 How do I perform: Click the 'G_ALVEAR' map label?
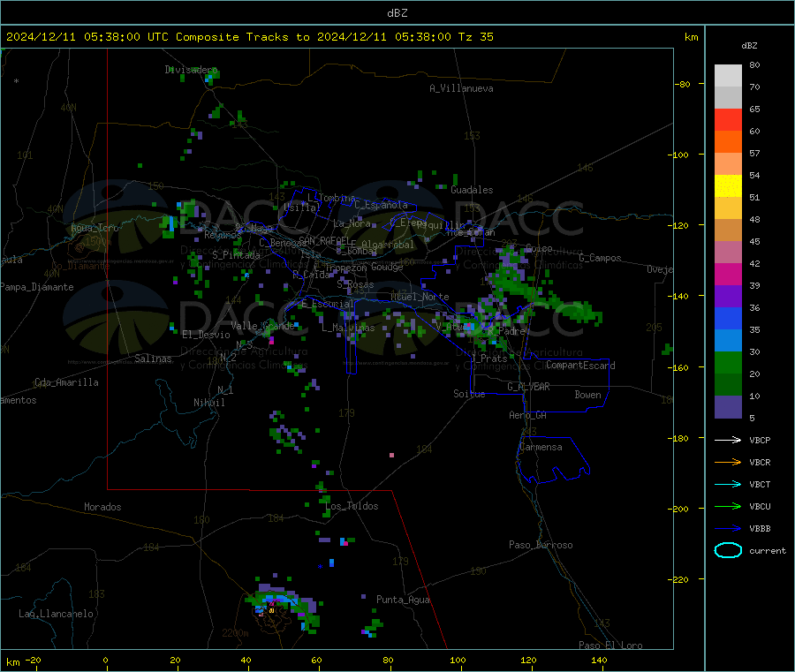coord(528,387)
